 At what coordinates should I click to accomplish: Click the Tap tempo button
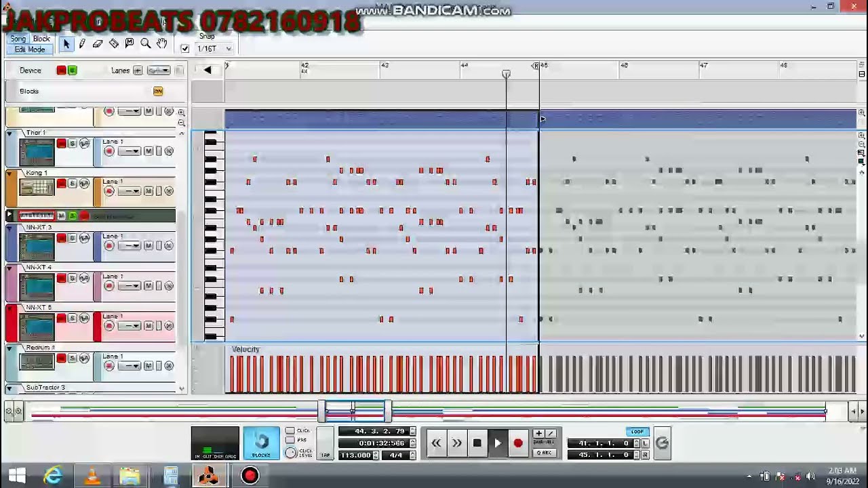click(325, 444)
